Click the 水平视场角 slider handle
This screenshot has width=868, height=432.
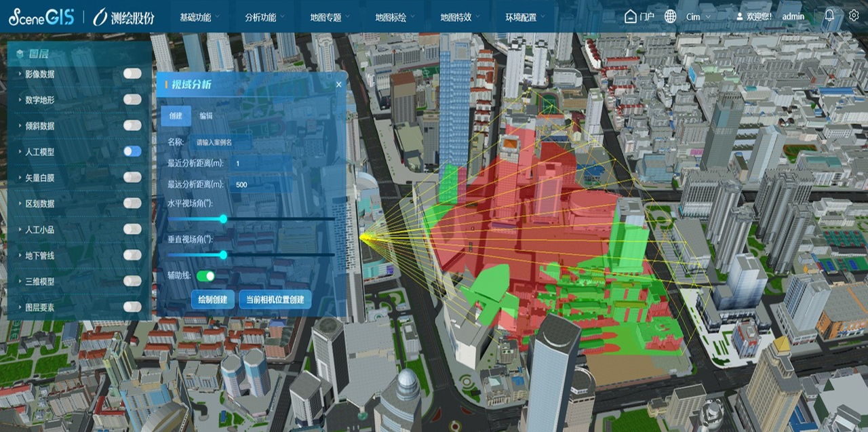pyautogui.click(x=223, y=218)
